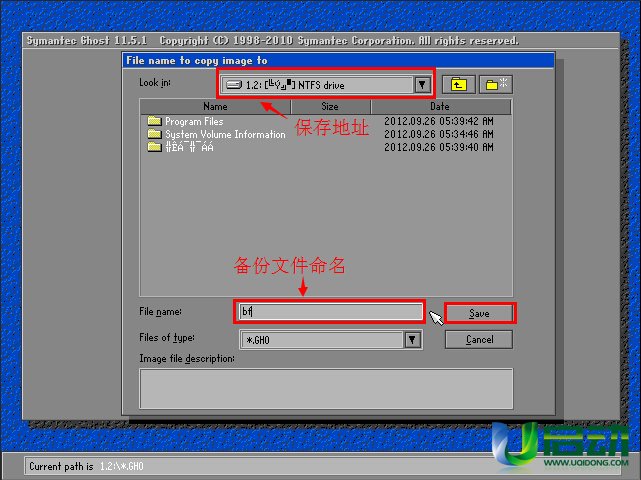Viewport: 641px width, 480px height.
Task: Click the Current path status bar text
Action: 86,467
